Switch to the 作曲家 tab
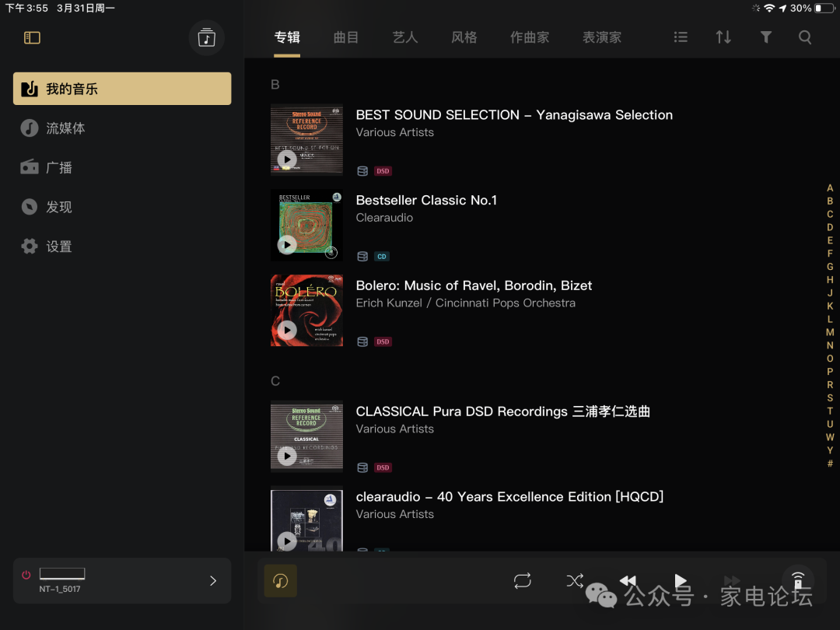Viewport: 840px width, 630px height. tap(530, 37)
